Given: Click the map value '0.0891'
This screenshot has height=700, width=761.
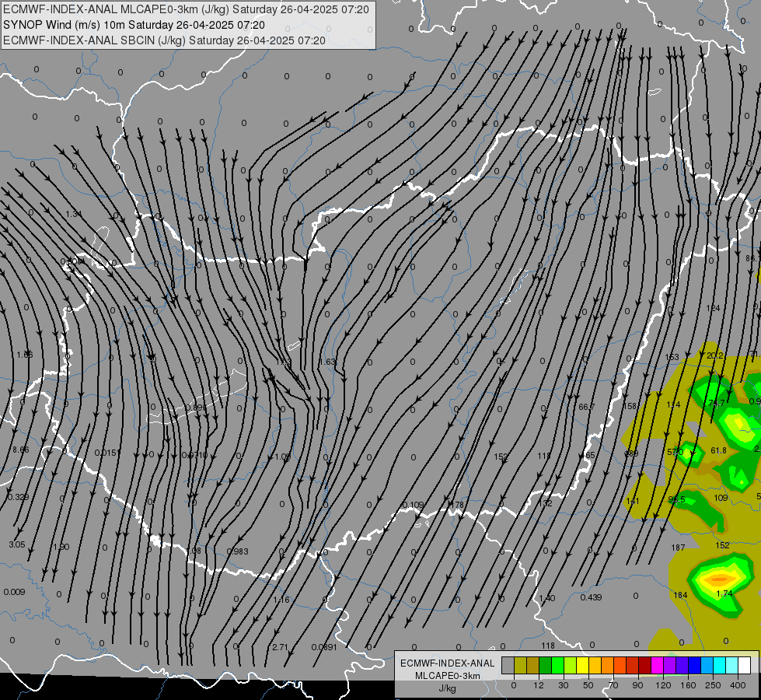Looking at the screenshot, I should tap(323, 647).
